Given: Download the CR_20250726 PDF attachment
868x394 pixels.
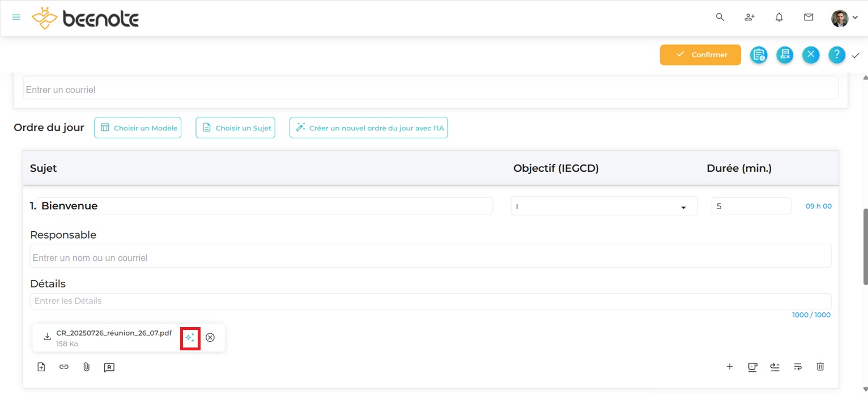Looking at the screenshot, I should click(x=48, y=337).
